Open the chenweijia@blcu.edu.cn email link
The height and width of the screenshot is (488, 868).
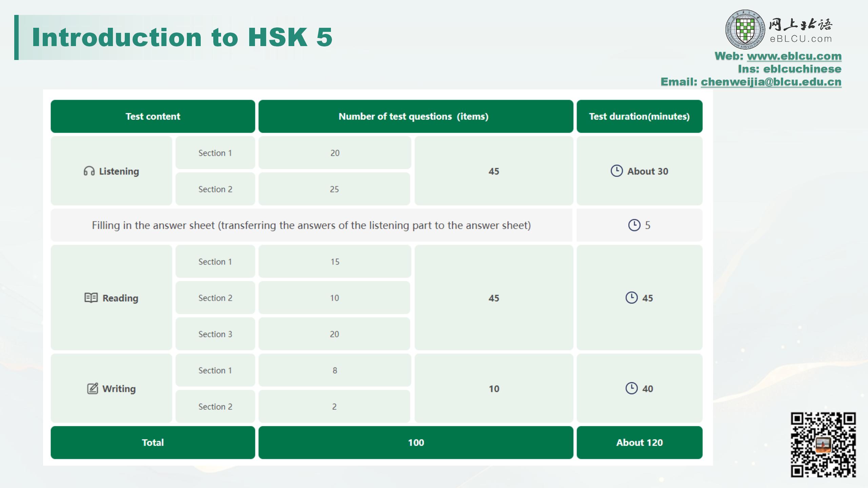[x=771, y=82]
